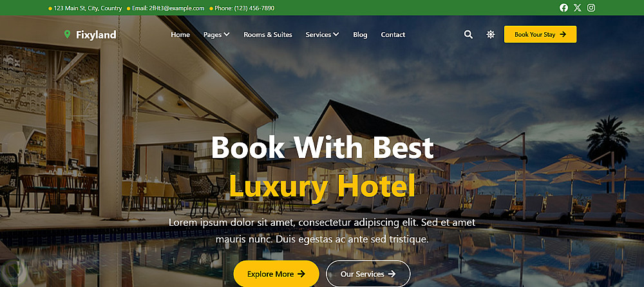The image size is (644, 287).
Task: Open the Blog menu link
Action: pos(360,35)
